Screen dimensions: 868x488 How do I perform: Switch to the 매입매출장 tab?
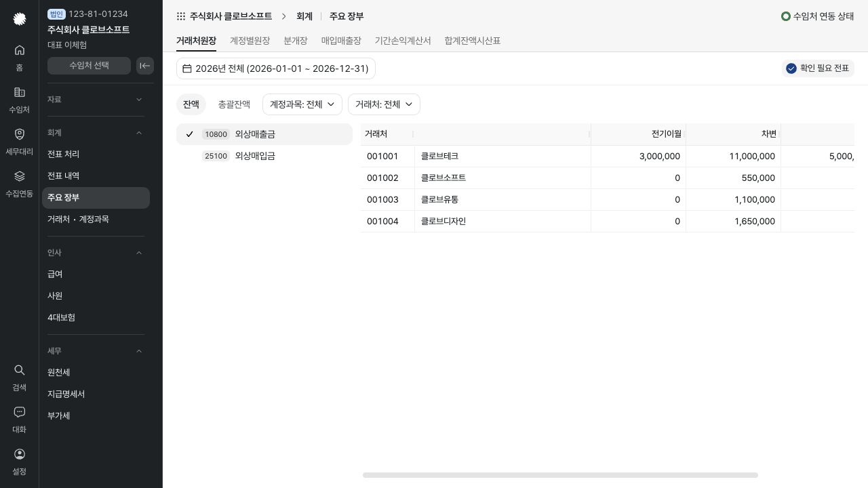341,41
